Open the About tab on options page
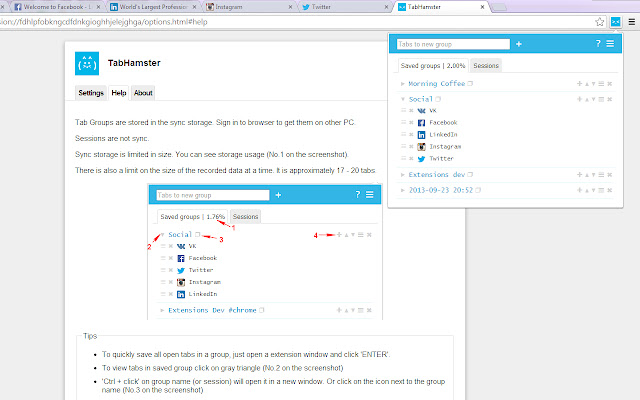 tap(143, 93)
